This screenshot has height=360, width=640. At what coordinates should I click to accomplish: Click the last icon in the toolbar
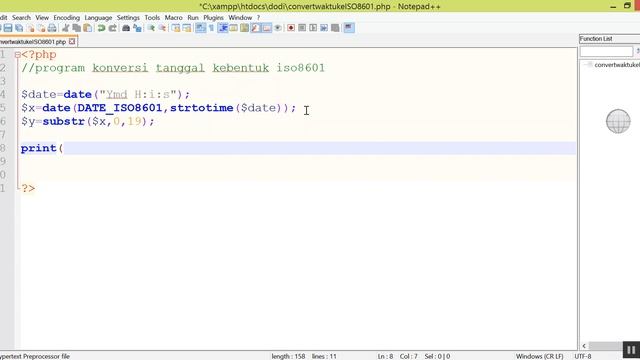pos(349,28)
